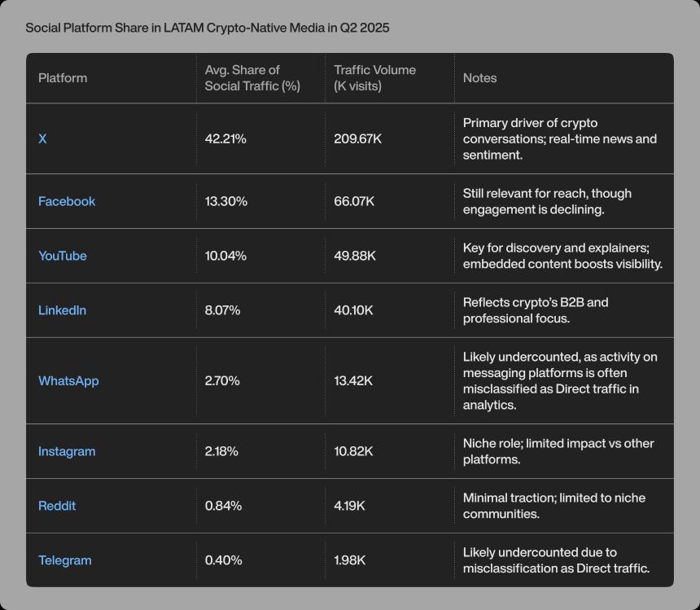Click the note 'Likely undercounted, as activity on messaging platforms'
700x610 pixels.
[x=560, y=381]
